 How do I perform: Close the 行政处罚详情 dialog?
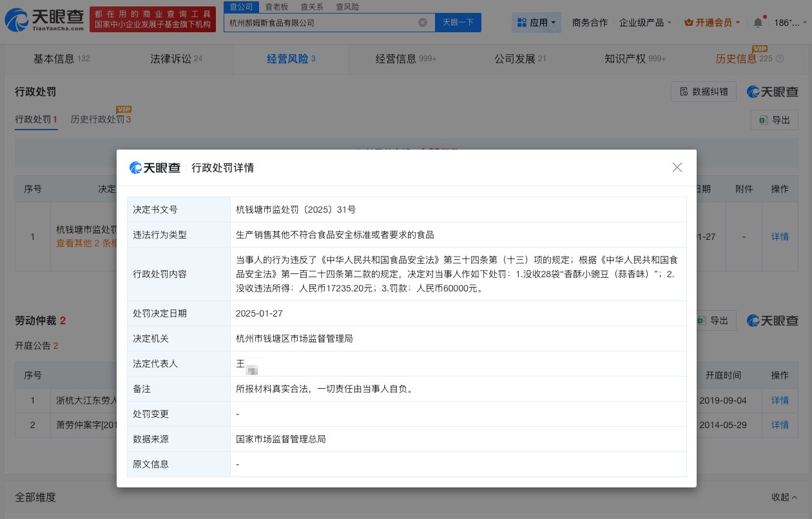pyautogui.click(x=677, y=167)
